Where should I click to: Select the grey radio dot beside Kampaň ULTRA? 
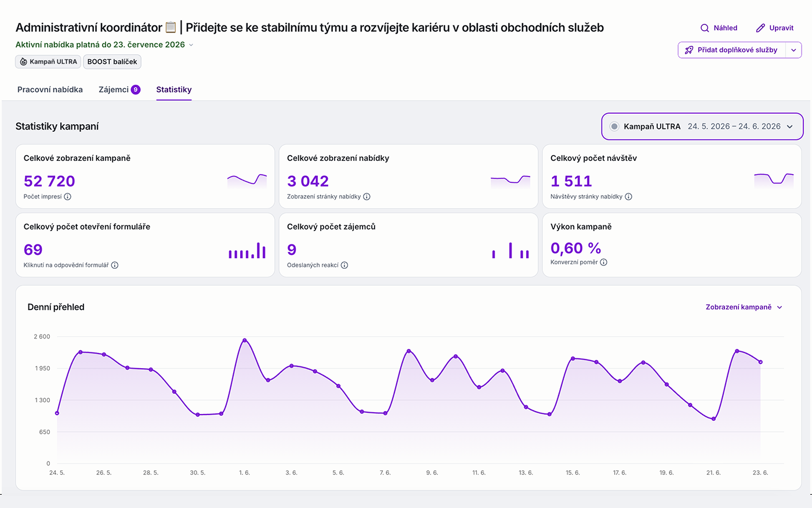(614, 127)
